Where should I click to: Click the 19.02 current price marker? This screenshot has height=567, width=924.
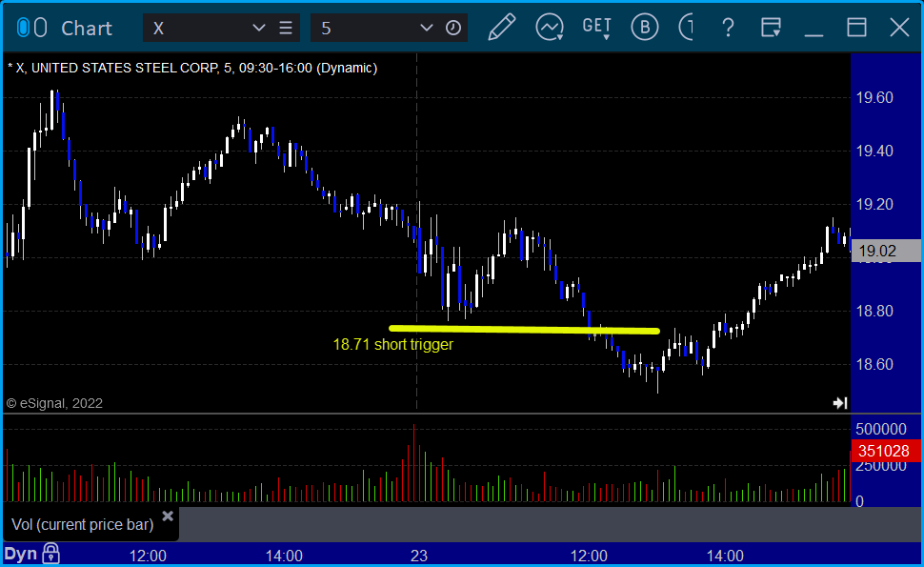point(886,251)
